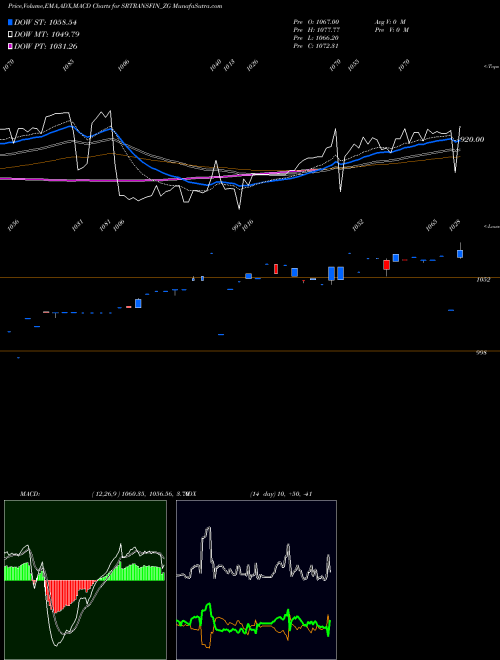Open the ADX indicator panel
Image resolution: width=500 pixels, height=660 pixels.
pos(256,580)
